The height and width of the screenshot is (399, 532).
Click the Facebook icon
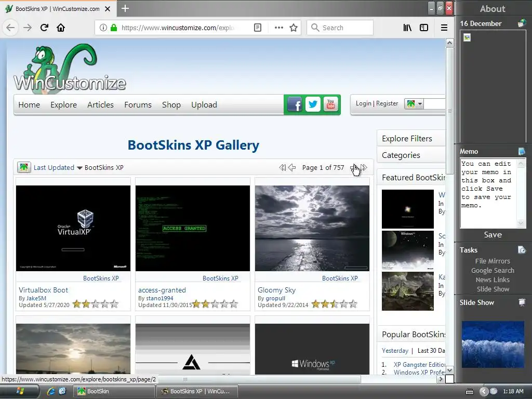[x=295, y=104]
